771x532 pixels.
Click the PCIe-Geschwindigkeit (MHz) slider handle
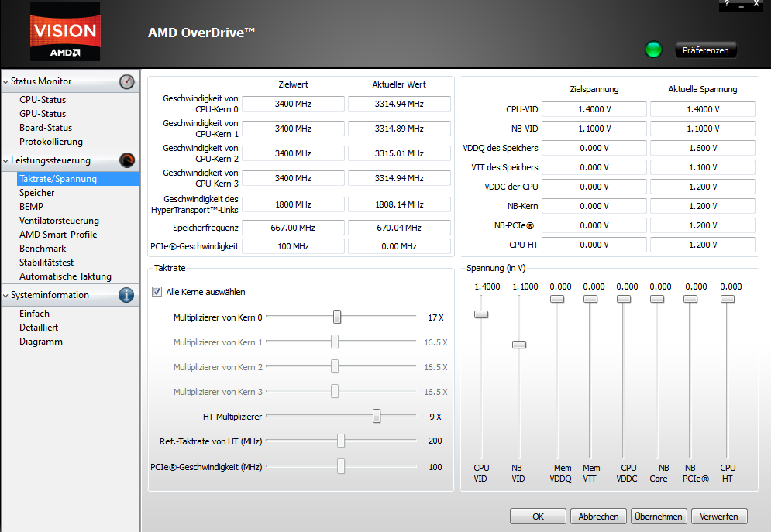341,466
